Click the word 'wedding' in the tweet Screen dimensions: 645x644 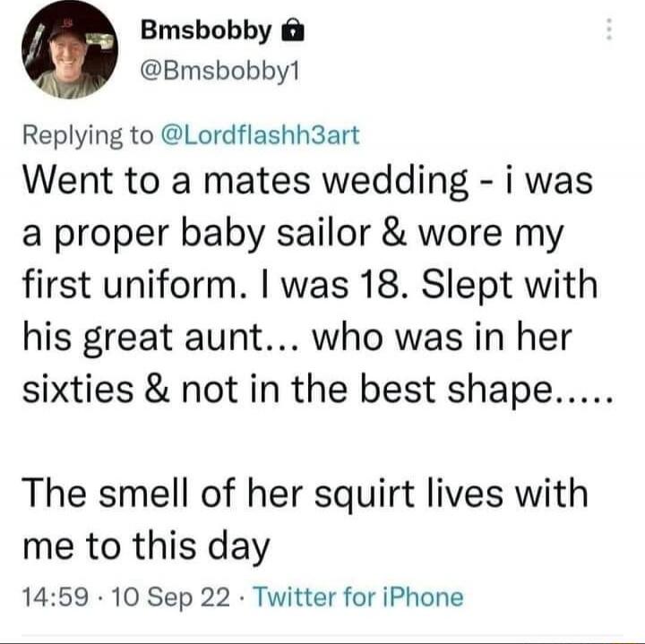pos(395,181)
